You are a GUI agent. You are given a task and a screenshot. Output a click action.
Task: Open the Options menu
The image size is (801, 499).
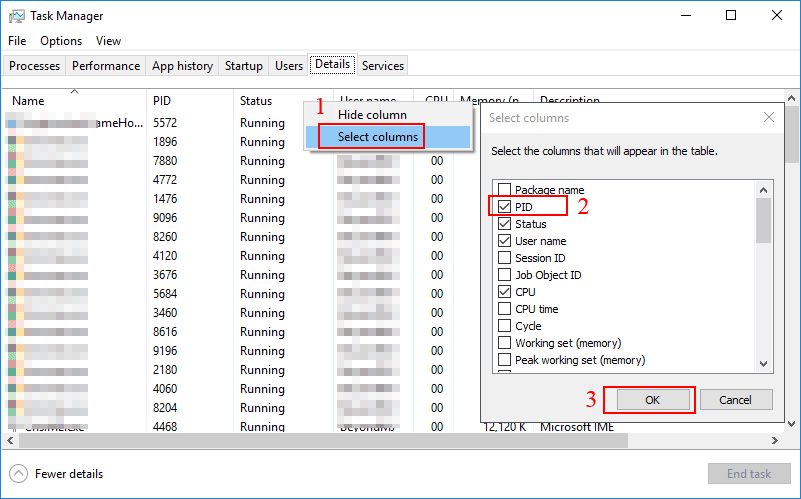[x=61, y=41]
